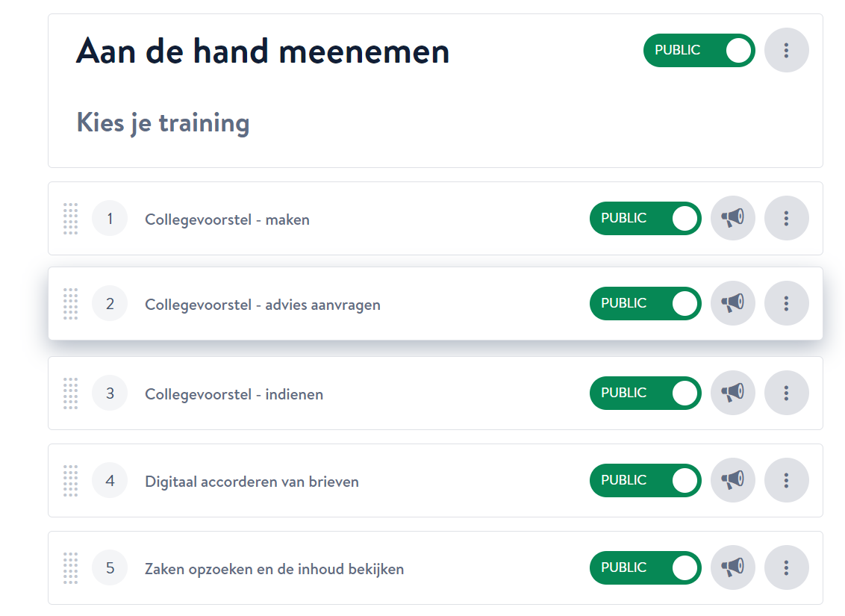Open training 'Collegevoorstel - maken'
This screenshot has width=845, height=616.
coord(227,218)
